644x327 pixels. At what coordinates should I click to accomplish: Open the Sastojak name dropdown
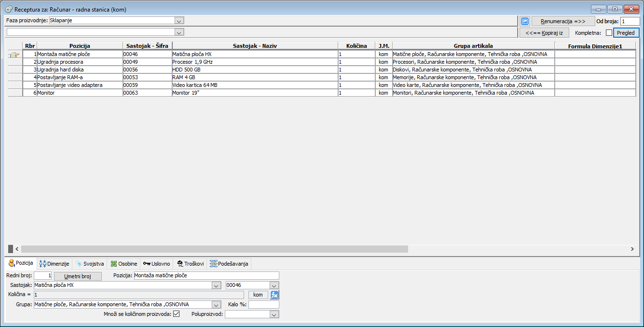coord(216,285)
